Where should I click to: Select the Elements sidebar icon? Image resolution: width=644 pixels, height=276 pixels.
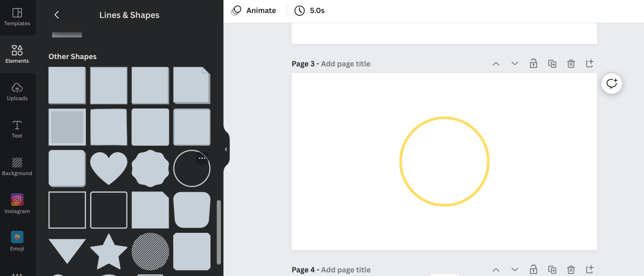tap(17, 54)
